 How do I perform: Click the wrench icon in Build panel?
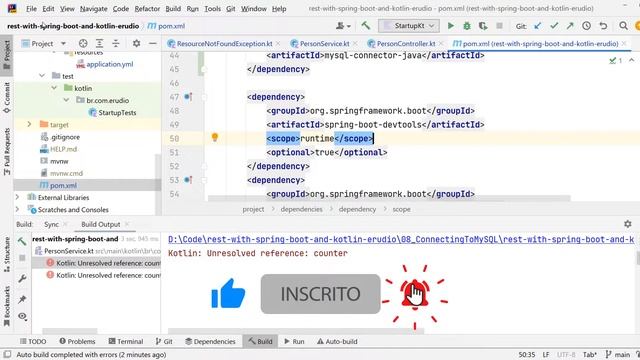22,279
